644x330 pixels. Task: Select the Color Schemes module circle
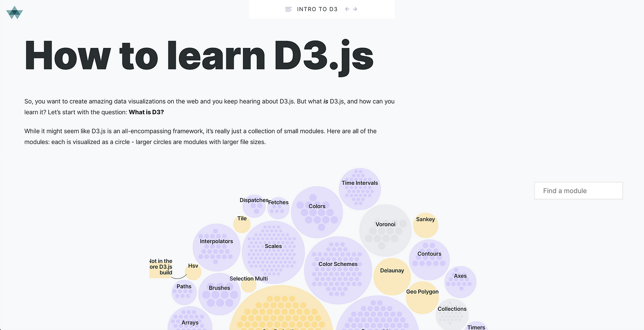point(338,271)
